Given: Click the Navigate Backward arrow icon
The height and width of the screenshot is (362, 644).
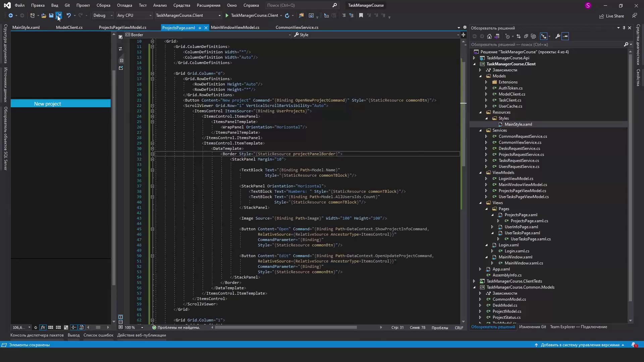Looking at the screenshot, I should [11, 15].
